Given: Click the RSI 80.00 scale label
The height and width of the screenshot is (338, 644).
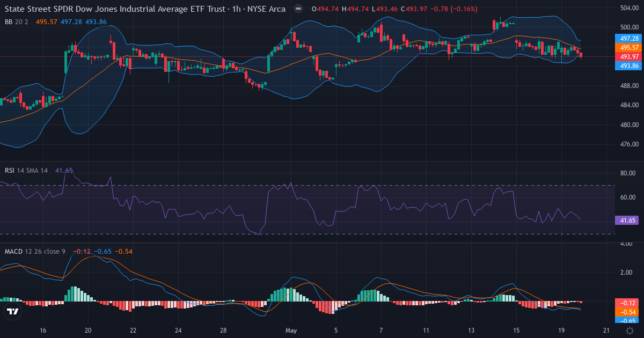Looking at the screenshot, I should click(628, 173).
